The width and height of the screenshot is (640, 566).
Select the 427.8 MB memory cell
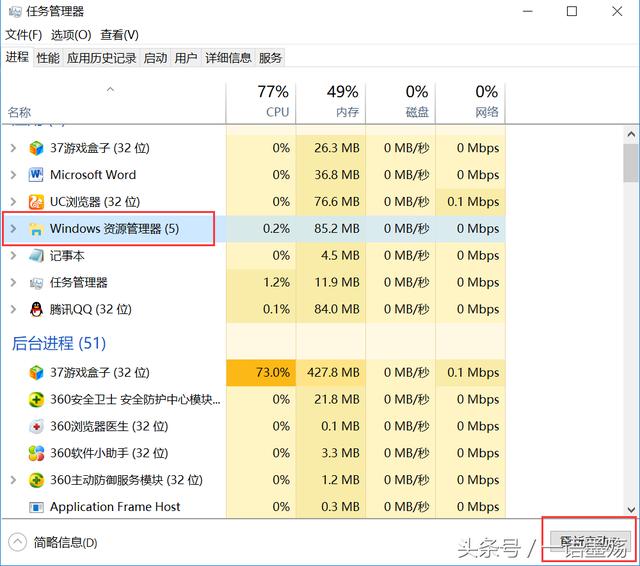[x=331, y=373]
